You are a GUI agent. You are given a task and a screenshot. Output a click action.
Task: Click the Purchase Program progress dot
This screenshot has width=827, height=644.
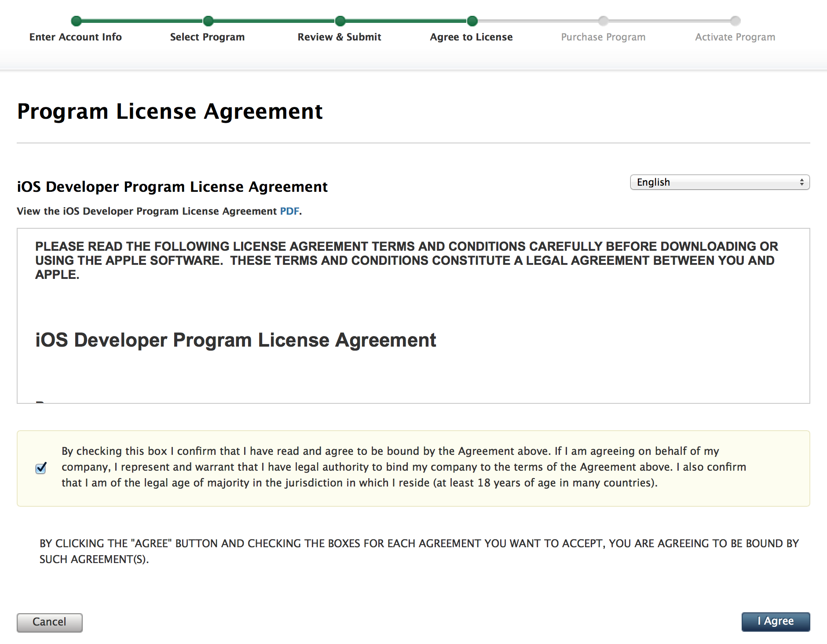click(x=603, y=21)
